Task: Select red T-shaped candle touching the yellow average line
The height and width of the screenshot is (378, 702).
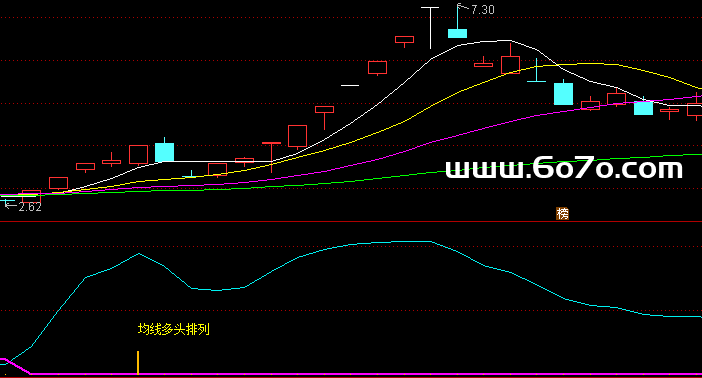Action: pyautogui.click(x=271, y=157)
